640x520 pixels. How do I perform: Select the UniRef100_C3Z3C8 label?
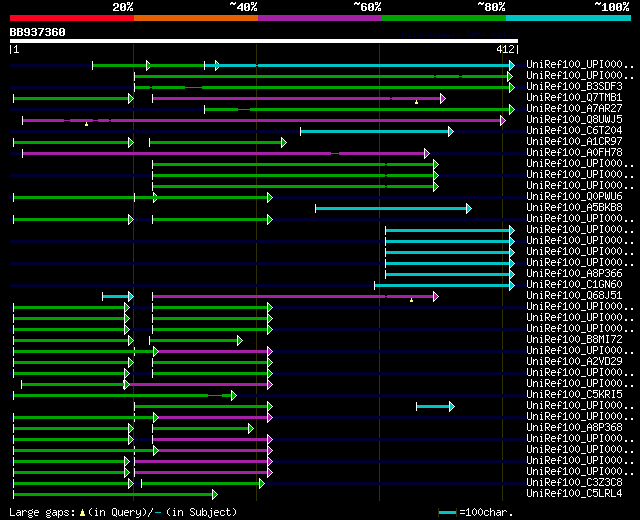(x=574, y=483)
